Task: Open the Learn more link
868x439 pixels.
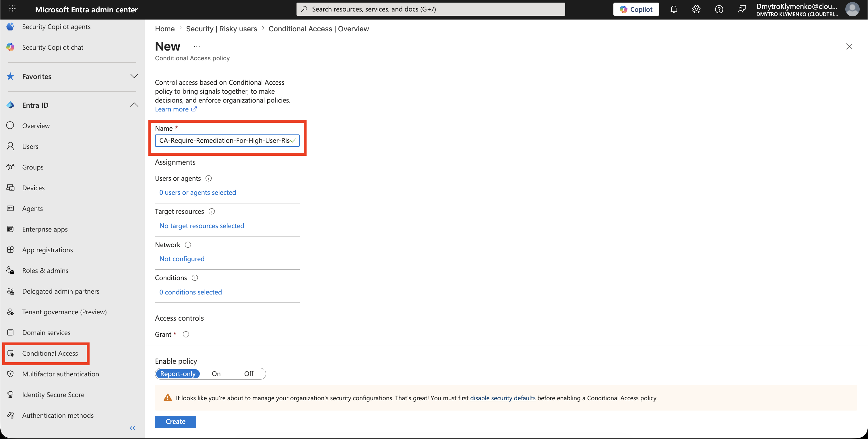Action: tap(176, 109)
